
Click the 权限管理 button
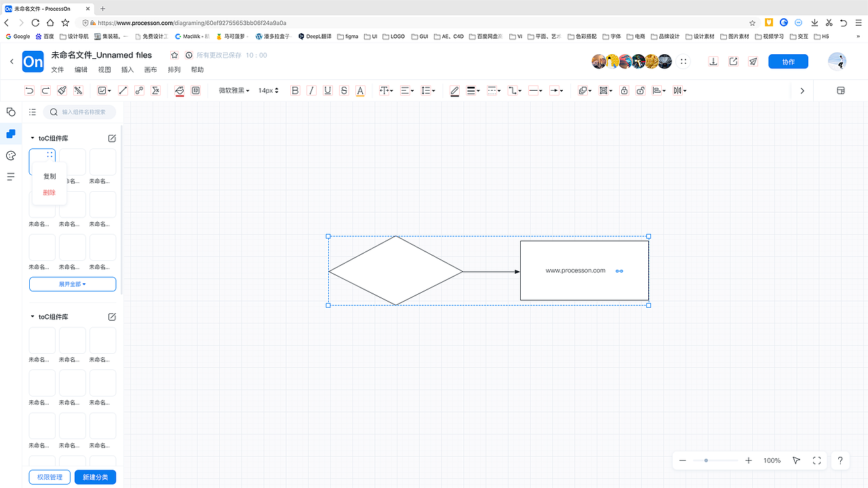pyautogui.click(x=50, y=477)
